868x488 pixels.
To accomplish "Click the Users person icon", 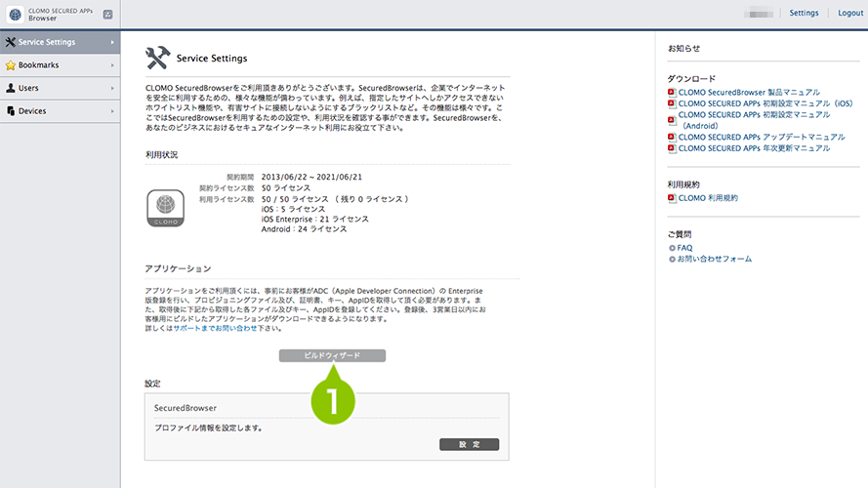I will [x=10, y=88].
